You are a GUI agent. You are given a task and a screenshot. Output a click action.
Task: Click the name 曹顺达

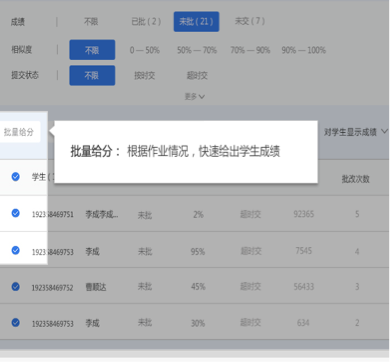pyautogui.click(x=96, y=287)
